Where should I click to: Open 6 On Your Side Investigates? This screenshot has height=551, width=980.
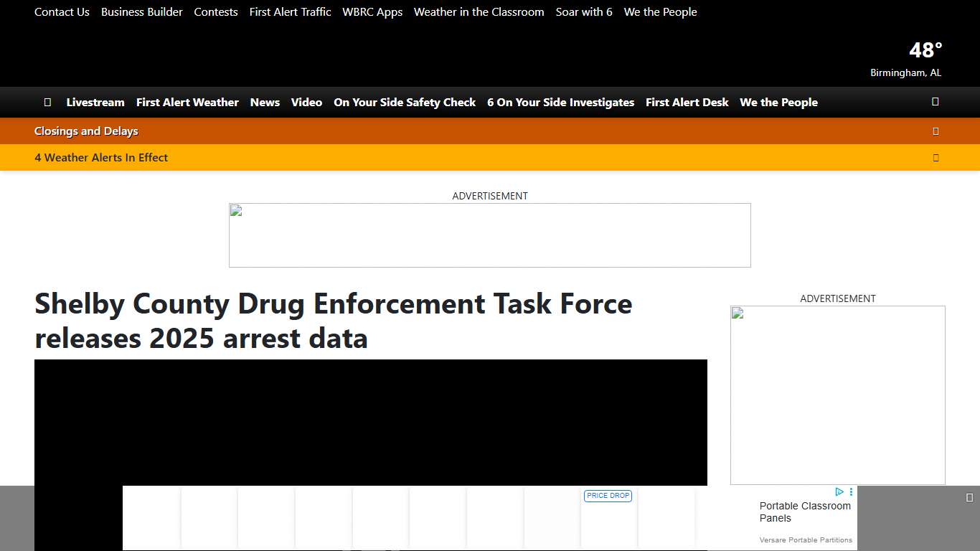coord(560,102)
